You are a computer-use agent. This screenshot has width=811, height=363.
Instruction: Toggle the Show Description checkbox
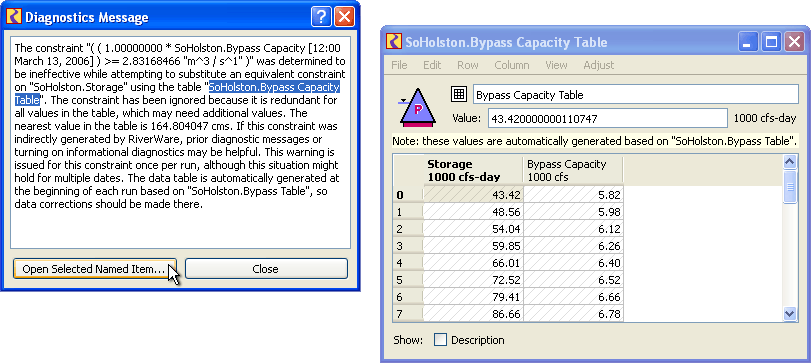tap(440, 340)
